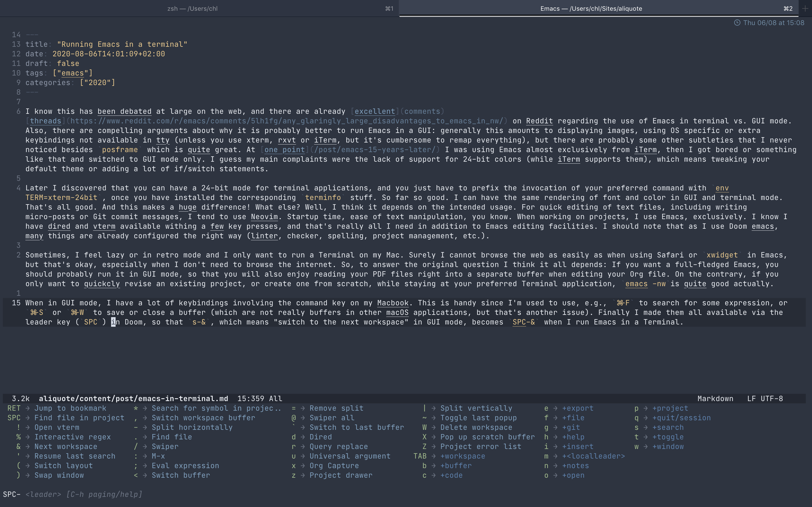Choose Next workspace in which-key menu

pos(66,447)
